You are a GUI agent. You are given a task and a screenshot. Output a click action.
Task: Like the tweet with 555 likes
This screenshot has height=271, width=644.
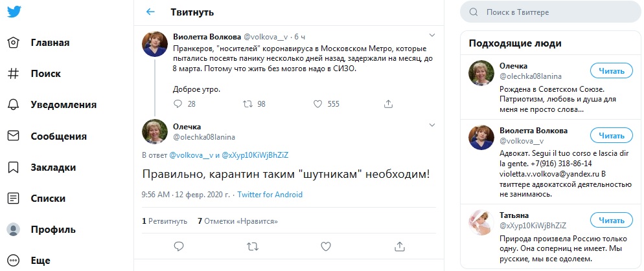317,103
